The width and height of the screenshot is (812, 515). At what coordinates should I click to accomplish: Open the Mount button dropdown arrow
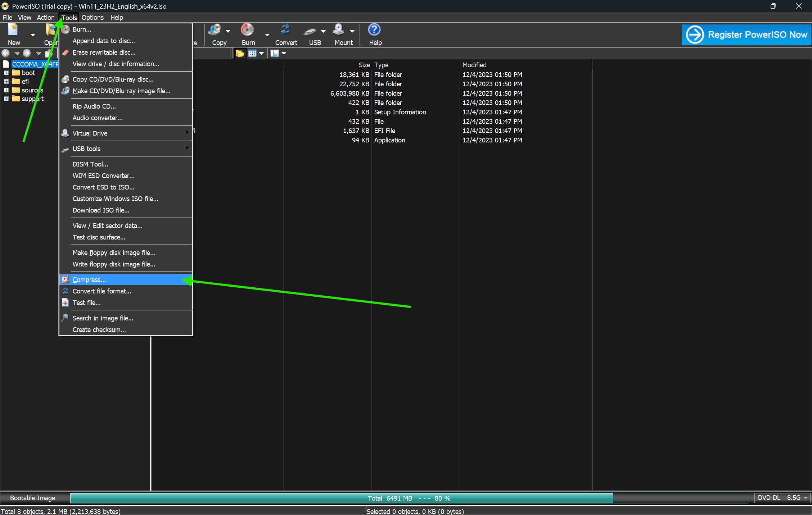pos(352,32)
